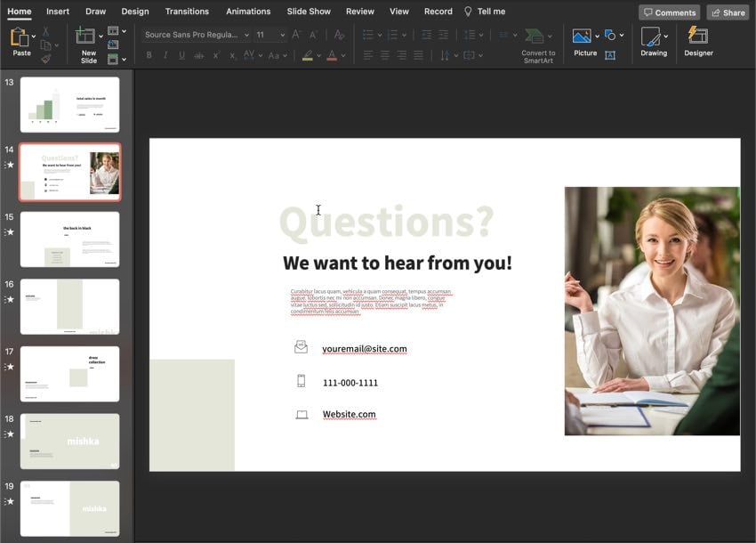Select slide 18 thumbnail in panel

point(69,441)
